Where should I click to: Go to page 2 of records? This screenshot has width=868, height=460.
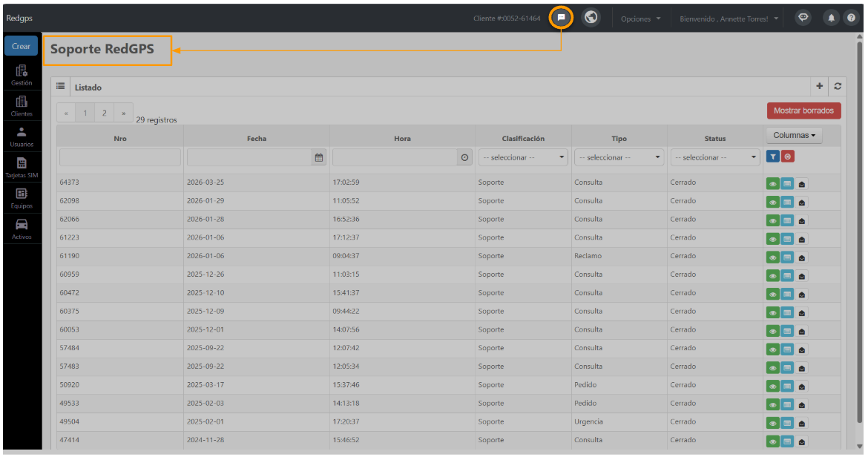(104, 113)
